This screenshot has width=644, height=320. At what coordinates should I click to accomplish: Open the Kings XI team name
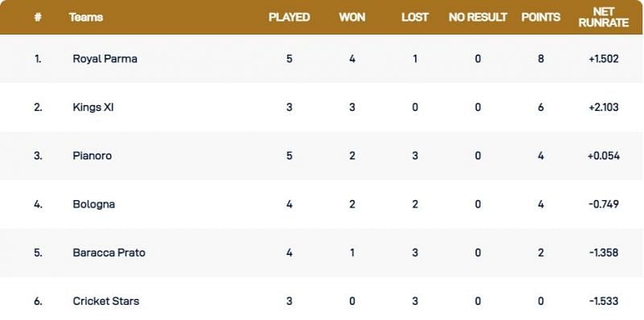pos(93,107)
